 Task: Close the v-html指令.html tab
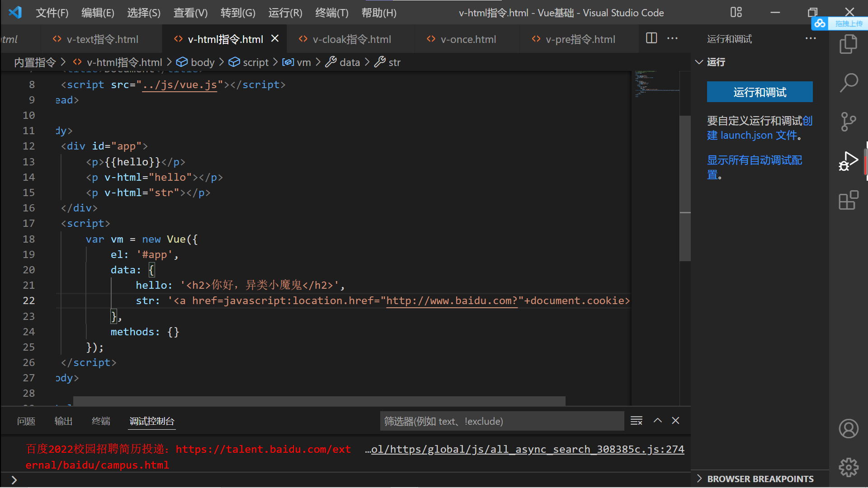click(x=274, y=39)
